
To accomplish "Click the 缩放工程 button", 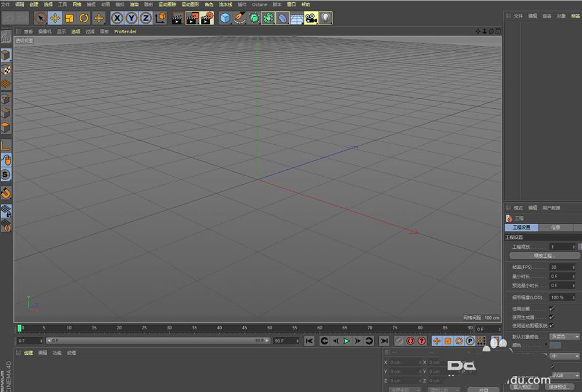I will coord(545,255).
